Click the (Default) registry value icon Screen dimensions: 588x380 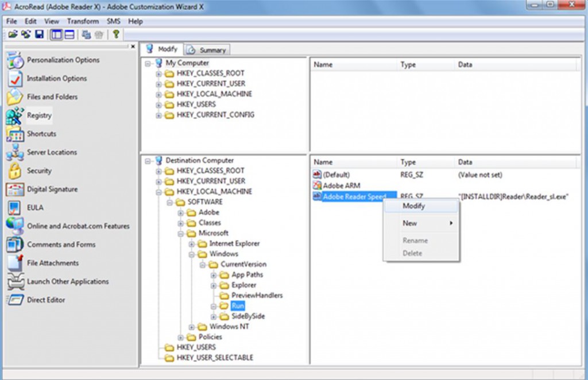317,175
